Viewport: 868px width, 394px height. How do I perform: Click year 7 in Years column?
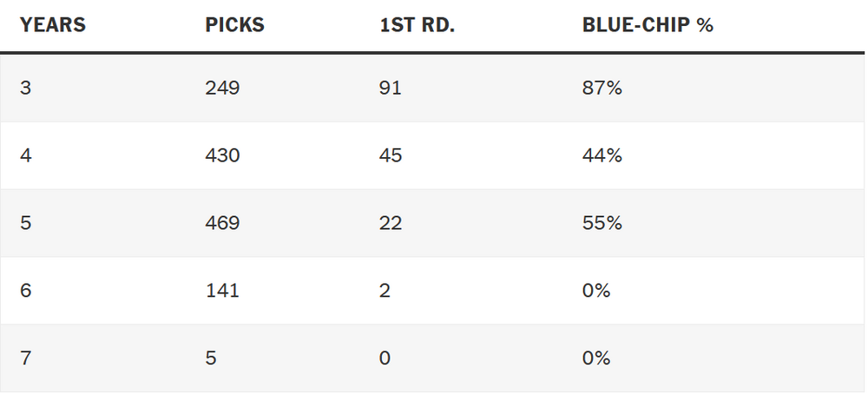pos(25,358)
